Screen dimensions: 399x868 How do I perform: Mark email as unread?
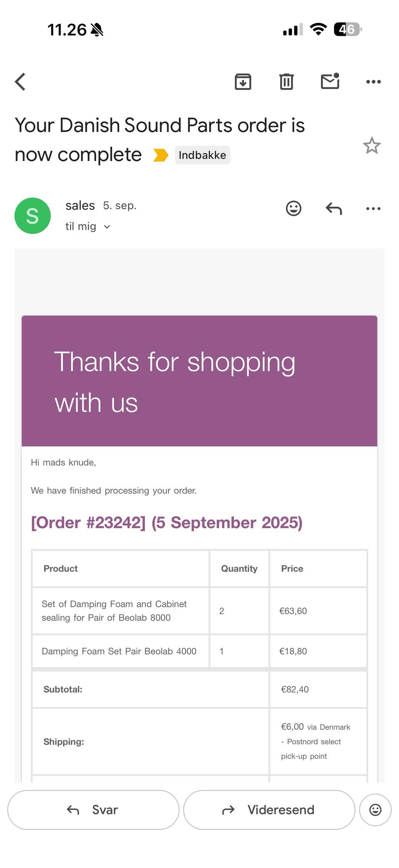(330, 81)
